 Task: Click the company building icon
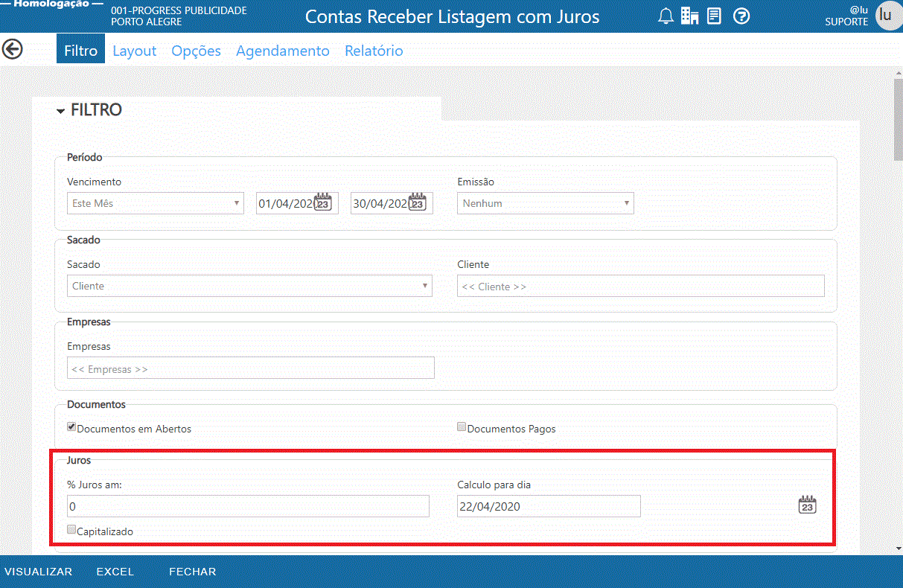pos(689,16)
